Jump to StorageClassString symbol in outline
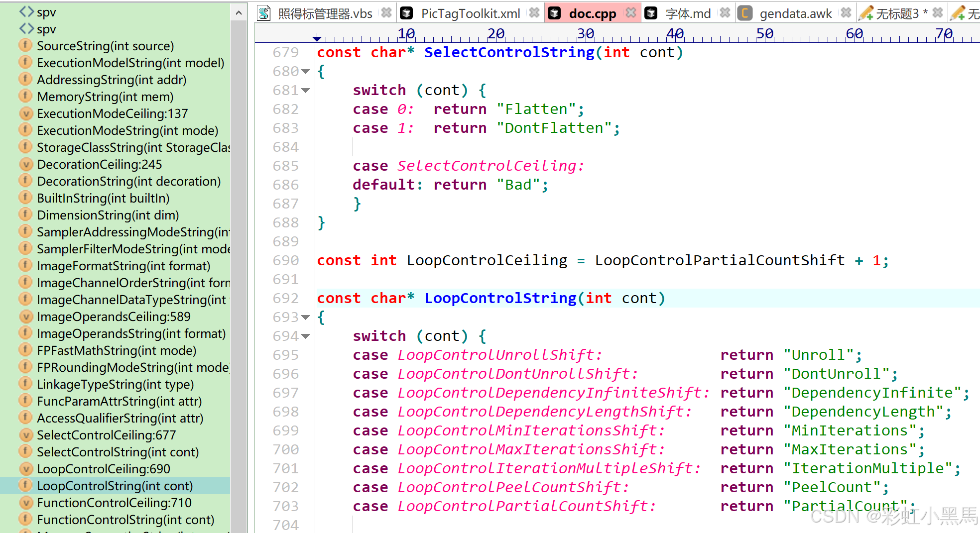The image size is (980, 533). coord(133,147)
